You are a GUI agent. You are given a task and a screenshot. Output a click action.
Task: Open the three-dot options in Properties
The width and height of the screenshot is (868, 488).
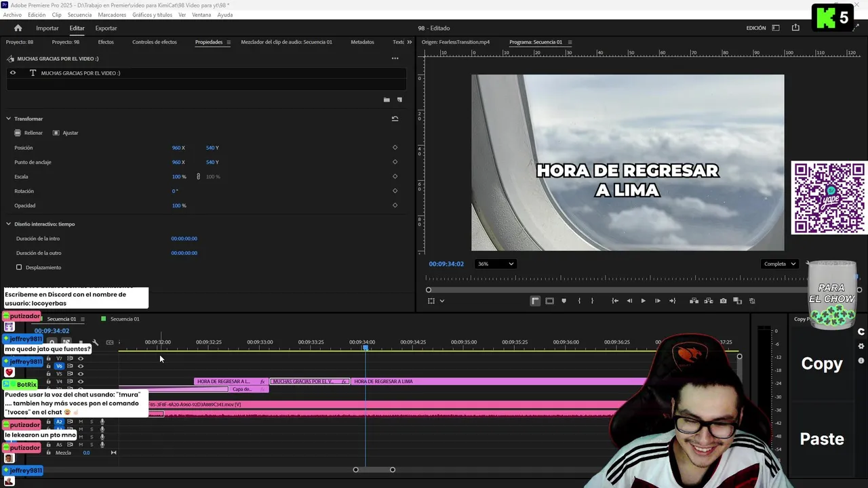[x=395, y=58]
